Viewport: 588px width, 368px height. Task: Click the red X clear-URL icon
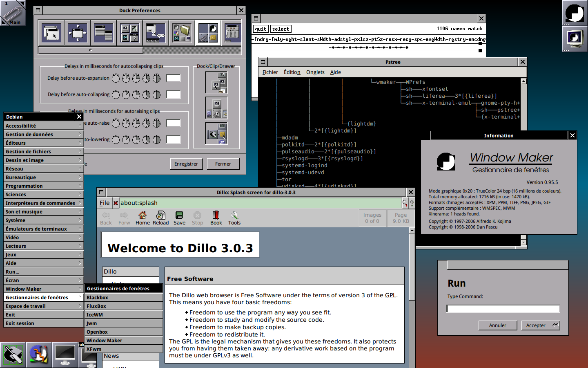tap(116, 203)
